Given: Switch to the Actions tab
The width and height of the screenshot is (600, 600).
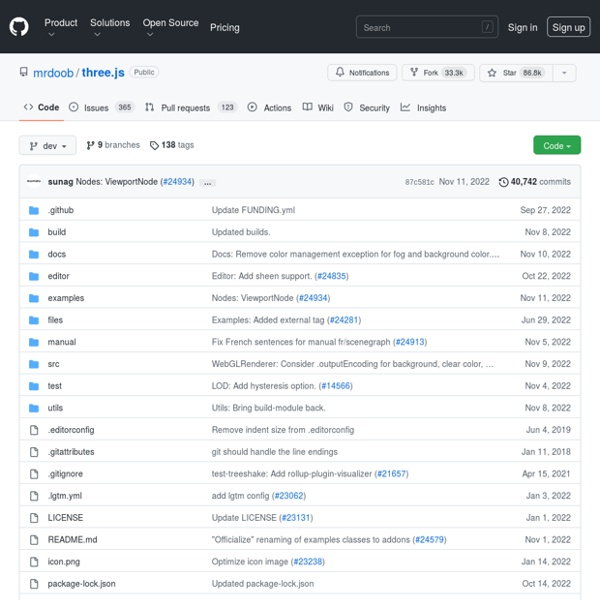Looking at the screenshot, I should click(269, 108).
